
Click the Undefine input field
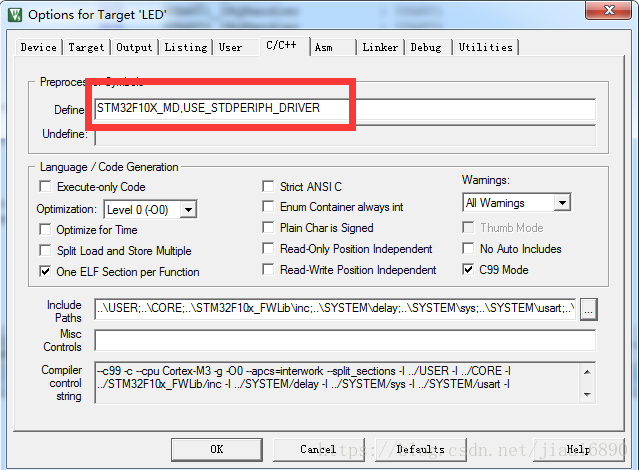[345, 135]
